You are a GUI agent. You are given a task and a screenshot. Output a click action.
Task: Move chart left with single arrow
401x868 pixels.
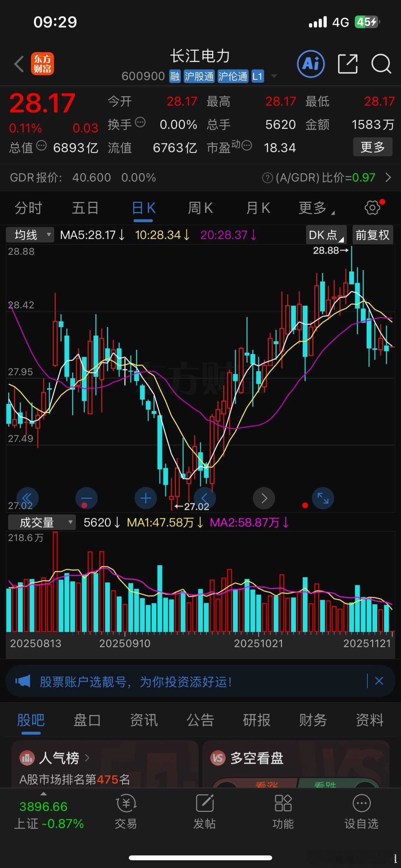(x=205, y=498)
